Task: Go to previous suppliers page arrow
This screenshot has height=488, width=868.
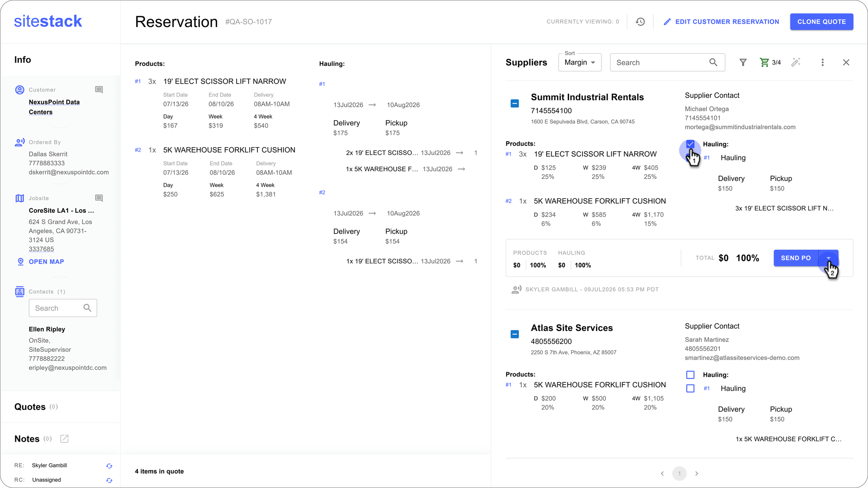Action: coord(662,474)
